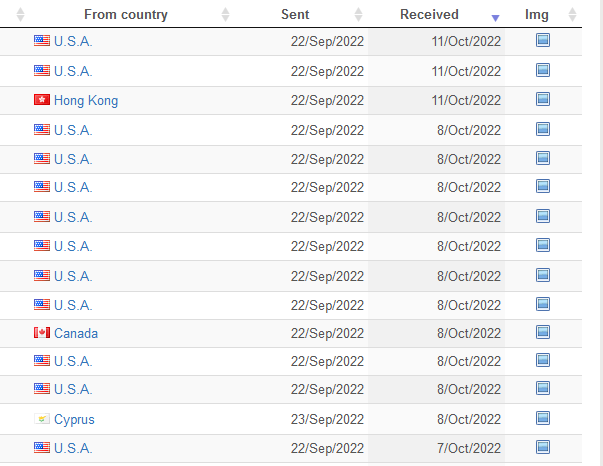Sort by Sent column arrows
The width and height of the screenshot is (603, 466).
coord(358,15)
